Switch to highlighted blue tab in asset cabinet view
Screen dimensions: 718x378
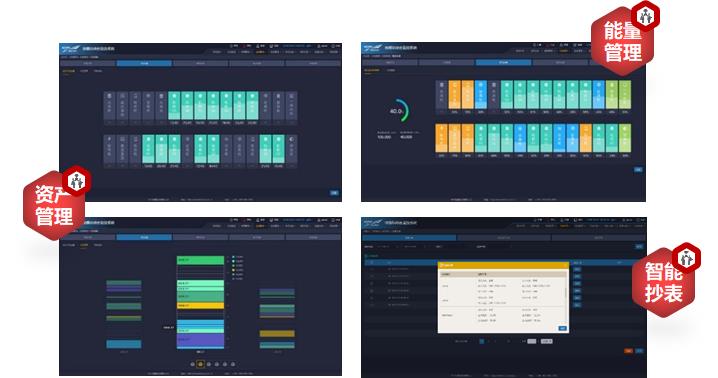pyautogui.click(x=144, y=63)
